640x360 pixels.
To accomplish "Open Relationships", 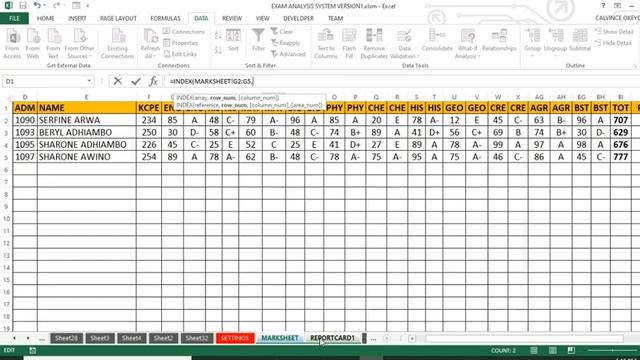I will [499, 40].
